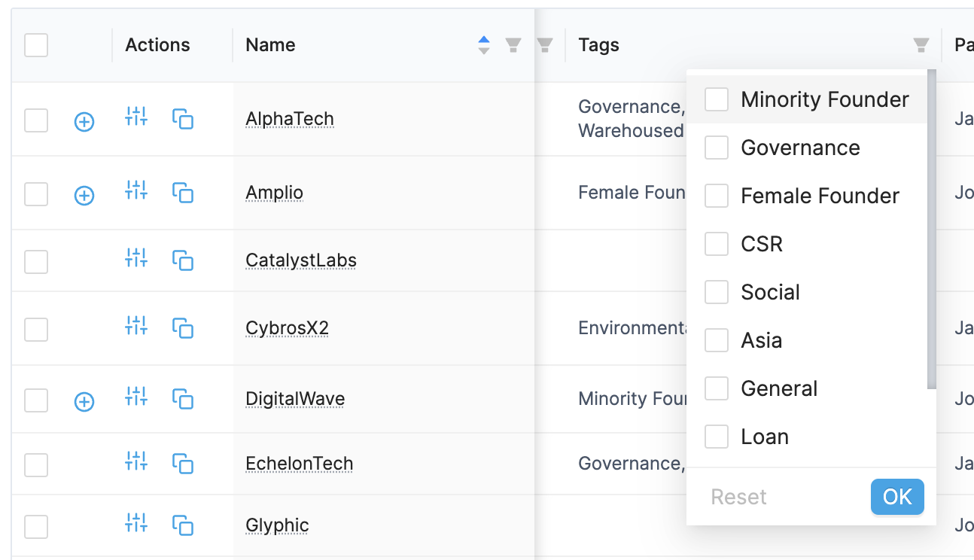Check the Minority Founder filter option
The width and height of the screenshot is (974, 560).
coord(717,99)
